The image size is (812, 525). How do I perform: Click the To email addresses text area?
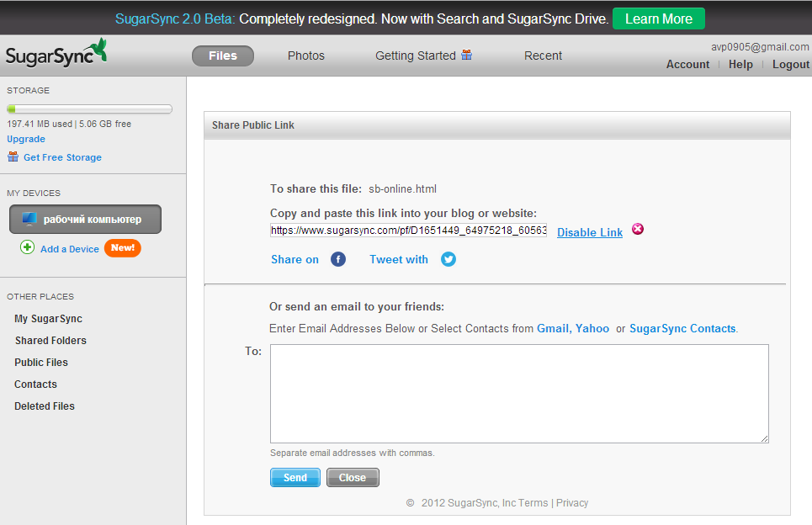(x=519, y=394)
